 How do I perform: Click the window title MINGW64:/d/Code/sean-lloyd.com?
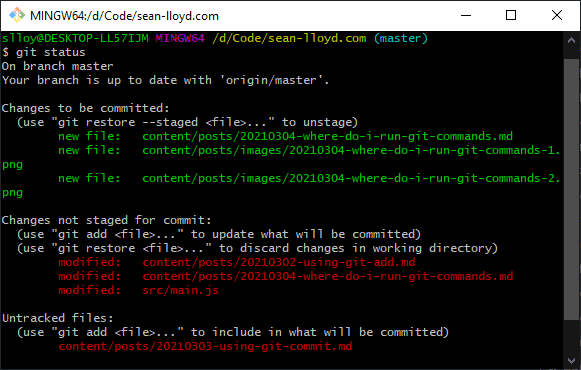(124, 16)
